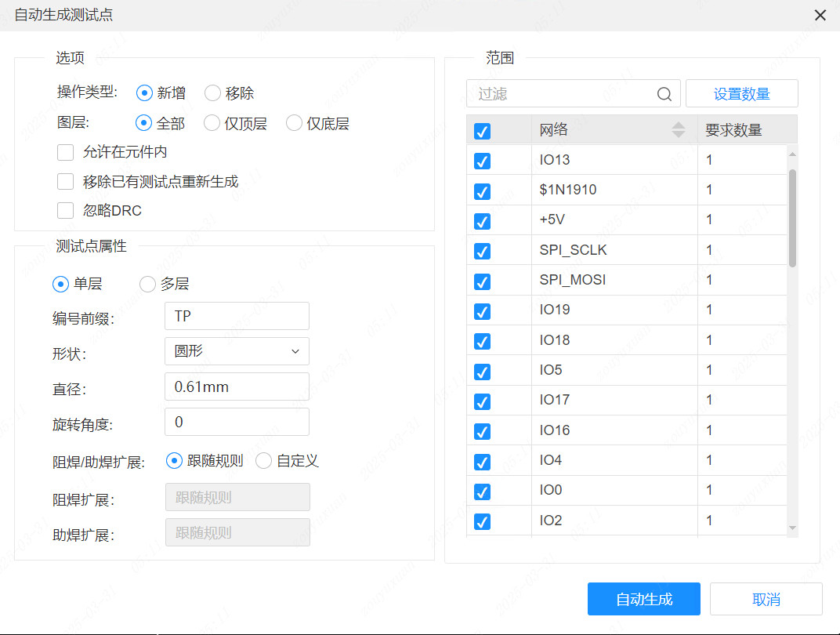Viewport: 840px width, 635px height.
Task: Uncheck the IO13 network row
Action: (481, 159)
